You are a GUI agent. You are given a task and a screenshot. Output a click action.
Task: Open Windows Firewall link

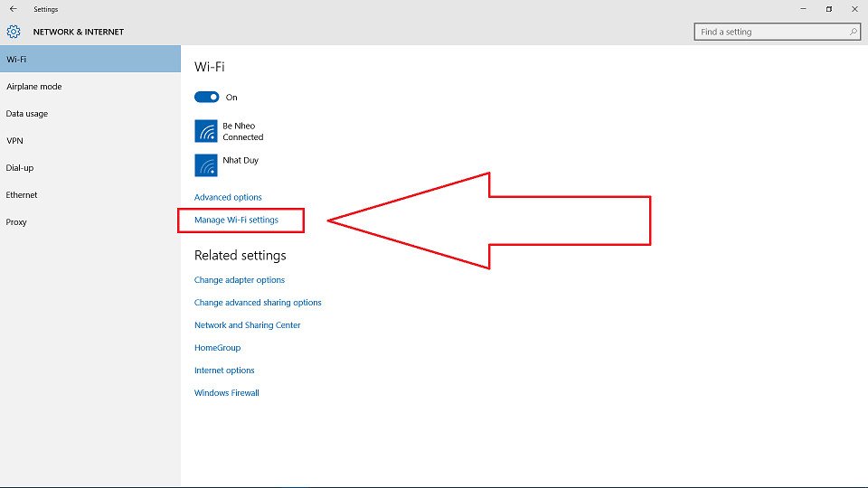click(x=226, y=393)
